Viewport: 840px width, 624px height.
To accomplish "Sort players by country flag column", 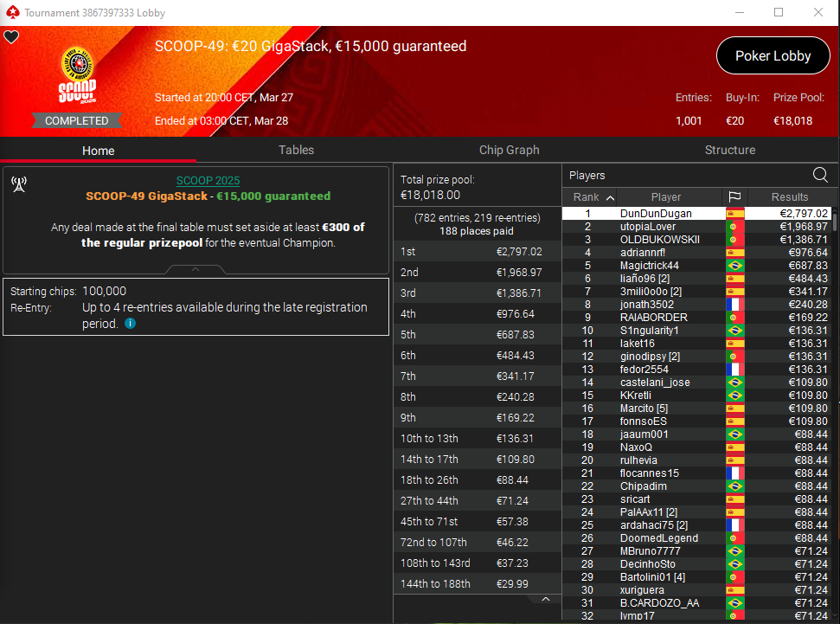I will [734, 196].
